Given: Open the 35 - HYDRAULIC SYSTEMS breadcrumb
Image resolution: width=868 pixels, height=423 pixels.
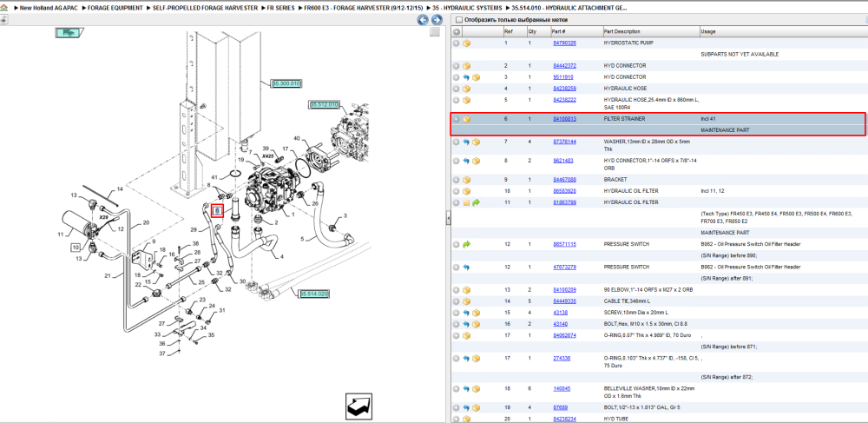Looking at the screenshot, I should click(x=468, y=9).
